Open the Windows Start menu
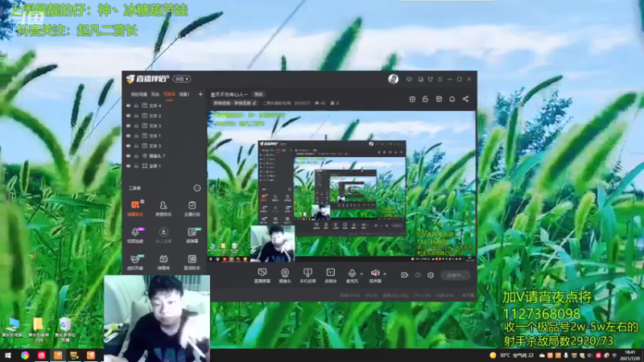Screen dimensions: 644x362 click(x=8, y=356)
